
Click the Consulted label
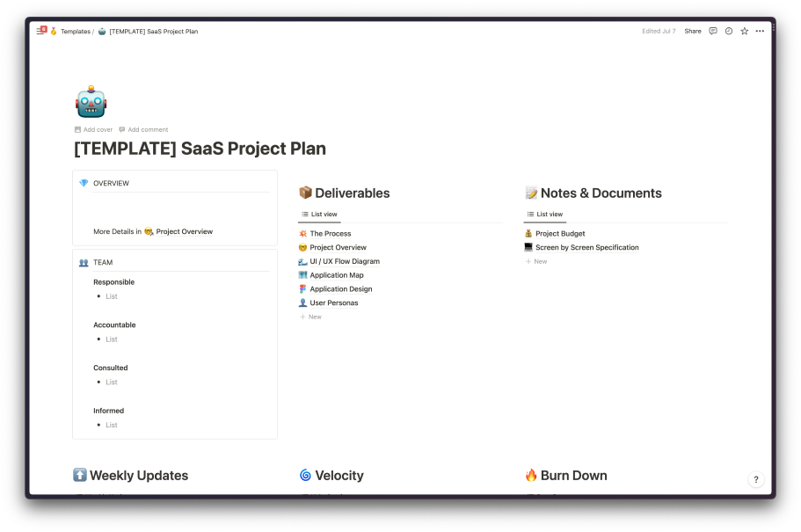tap(110, 368)
